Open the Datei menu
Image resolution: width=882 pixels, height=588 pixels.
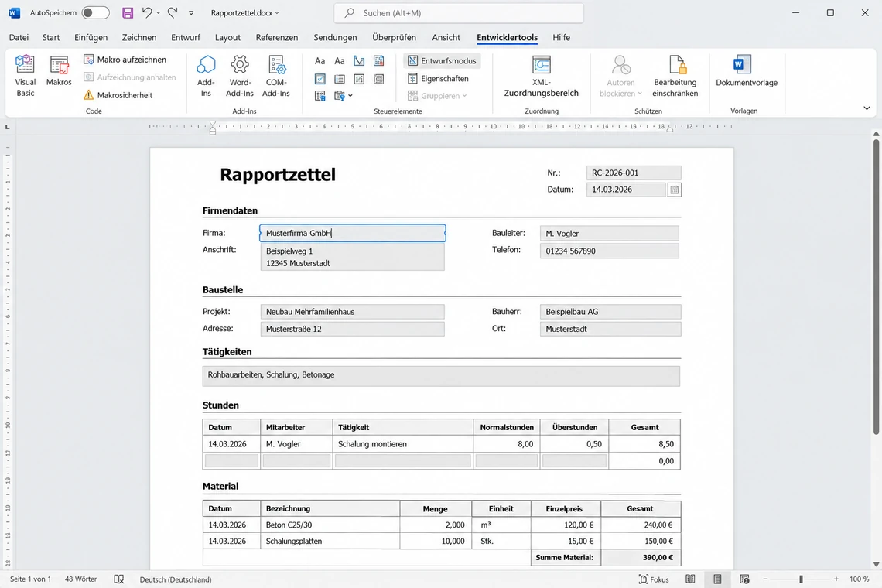19,37
